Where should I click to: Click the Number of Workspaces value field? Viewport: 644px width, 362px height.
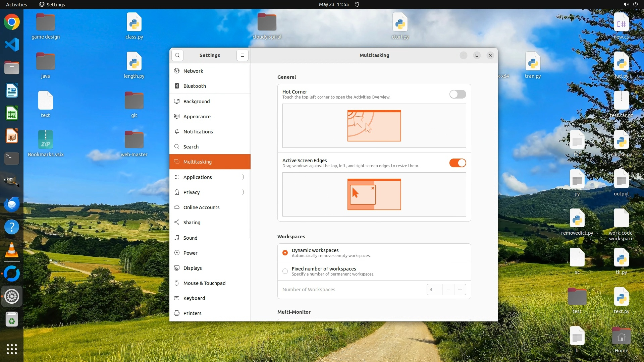pos(434,290)
